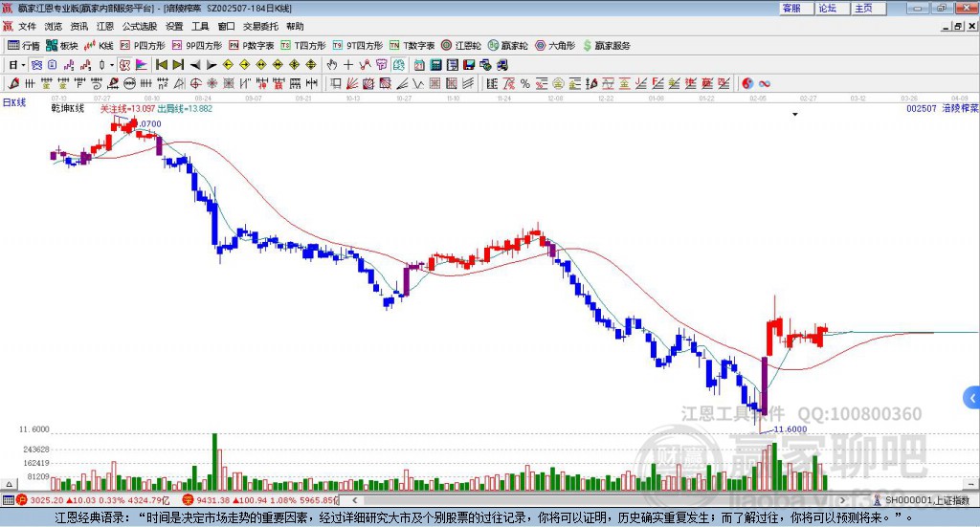Expand the candlestick style dropdown arrow

112,65
